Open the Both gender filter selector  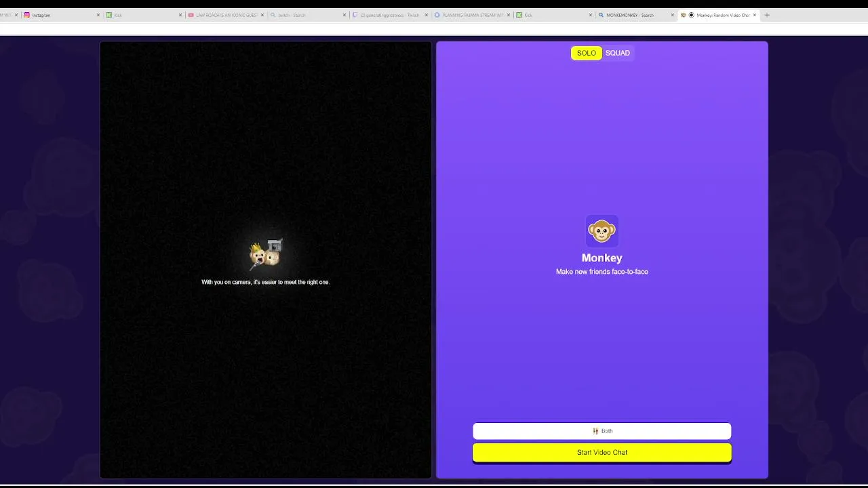click(x=602, y=431)
